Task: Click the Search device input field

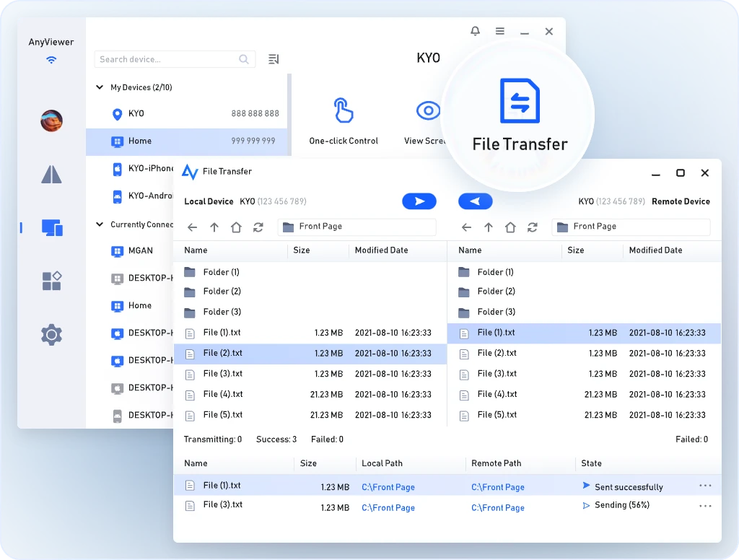Action: pos(167,59)
